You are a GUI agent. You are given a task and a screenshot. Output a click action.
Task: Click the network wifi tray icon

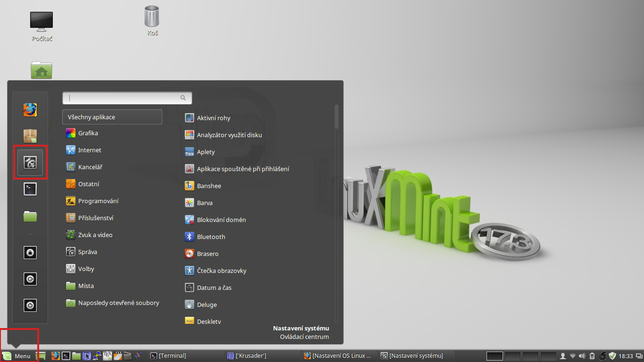(573, 356)
